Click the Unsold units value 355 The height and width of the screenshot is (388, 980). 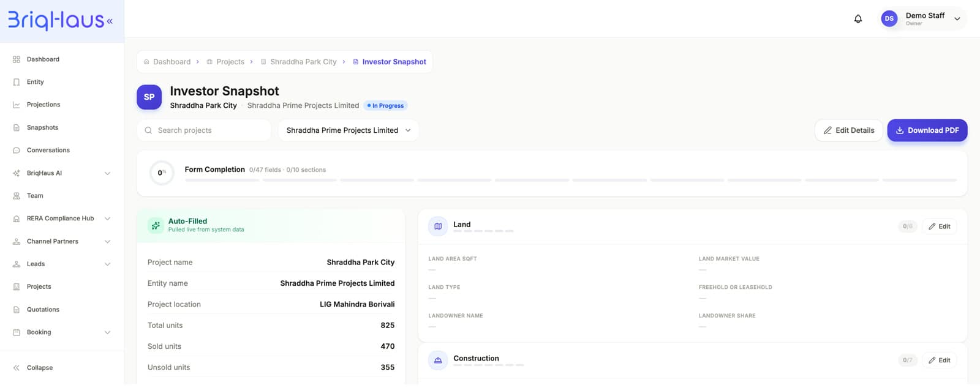point(388,368)
